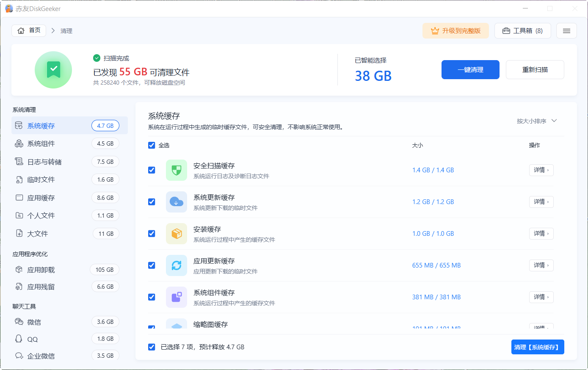The image size is (588, 370).
Task: Open the 按大小排序 sort dropdown
Action: coord(537,121)
